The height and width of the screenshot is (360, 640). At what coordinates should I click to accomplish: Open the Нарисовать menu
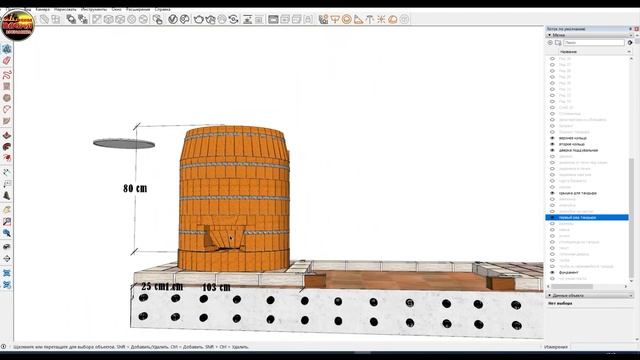tap(65, 9)
